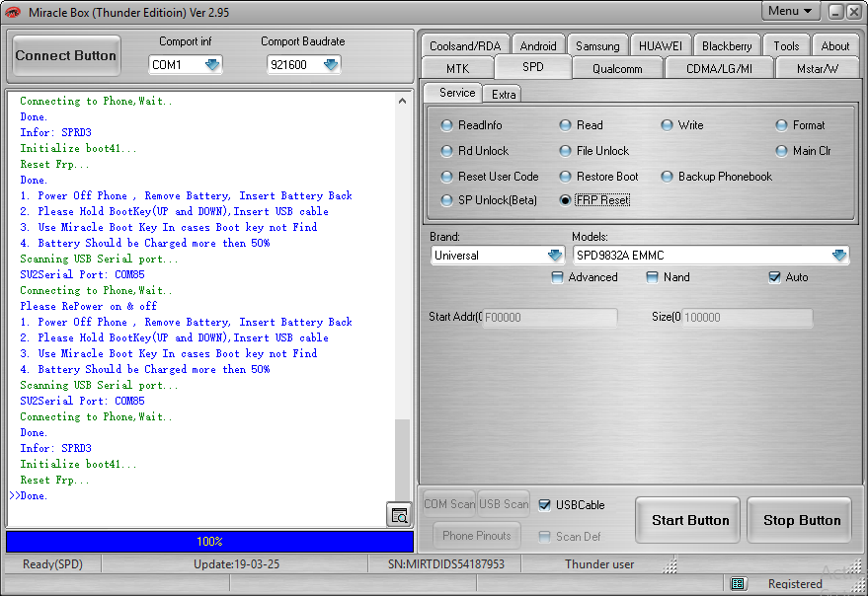The height and width of the screenshot is (596, 868).
Task: Open the Menu dropdown in title bar
Action: (x=790, y=11)
